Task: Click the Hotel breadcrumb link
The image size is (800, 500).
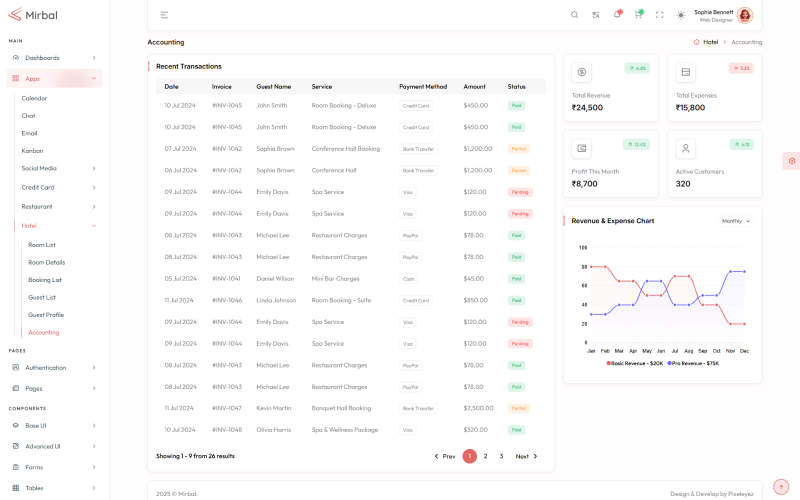Action: point(709,42)
